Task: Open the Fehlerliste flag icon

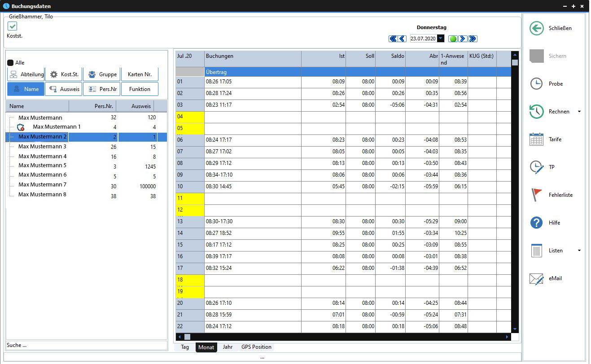Action: pos(536,195)
